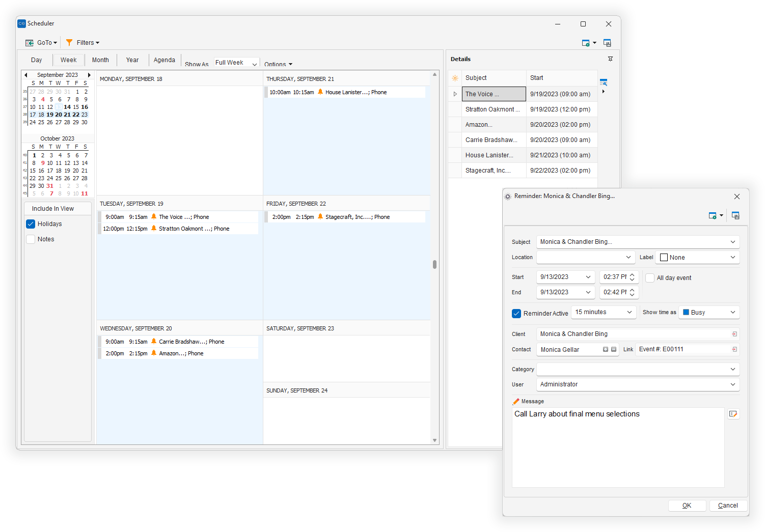Cancel the reminder dialog
765x532 pixels.
[727, 506]
